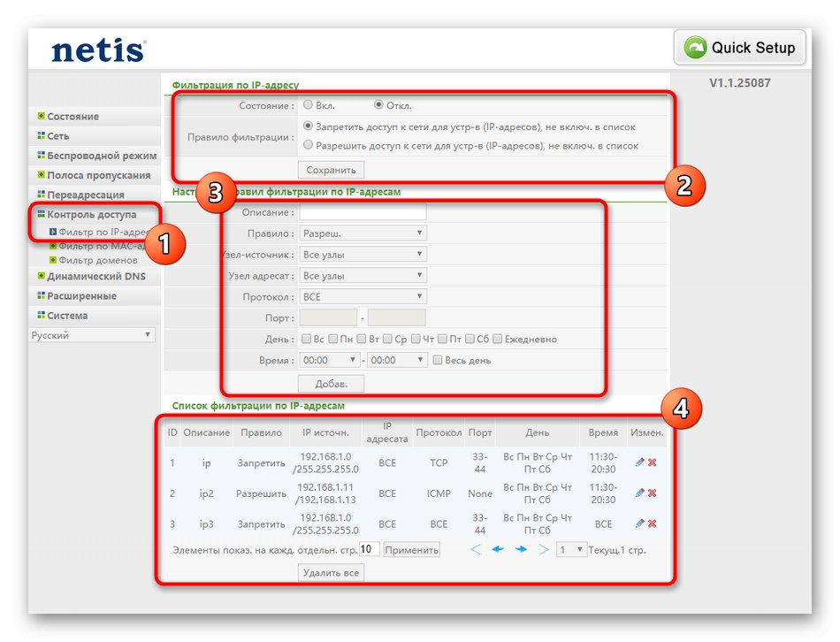
Task: Enable filtering with the Вкл. radio button
Action: pos(308,105)
